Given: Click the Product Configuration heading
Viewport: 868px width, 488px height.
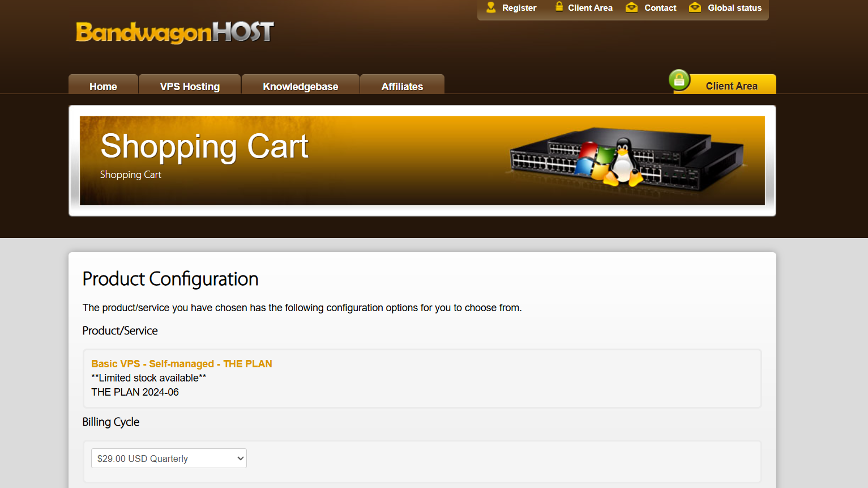Looking at the screenshot, I should click(x=170, y=279).
